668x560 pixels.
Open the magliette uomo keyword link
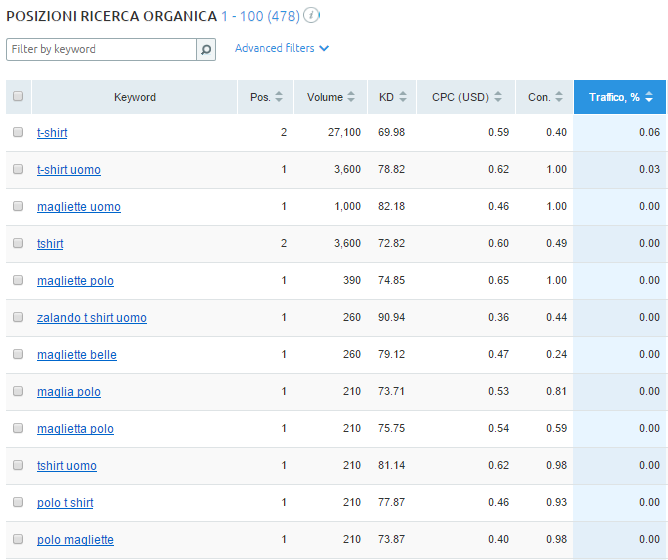coord(79,207)
